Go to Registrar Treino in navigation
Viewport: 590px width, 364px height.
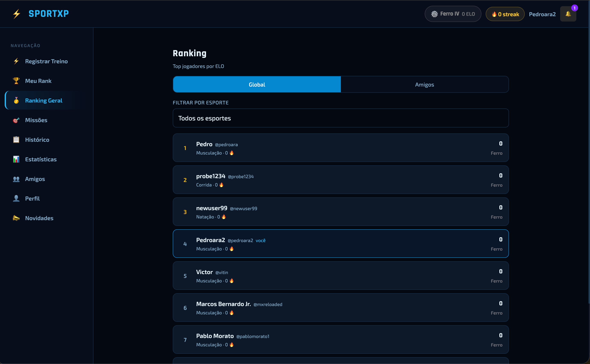pyautogui.click(x=46, y=61)
